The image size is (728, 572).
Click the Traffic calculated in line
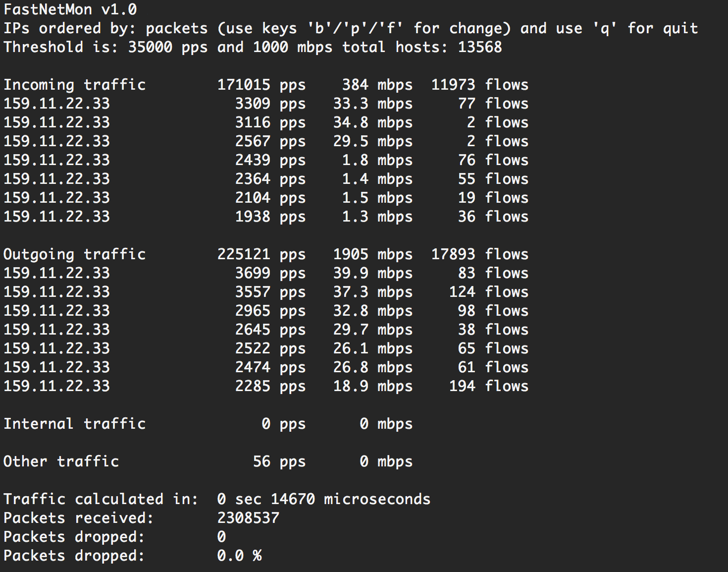tap(217, 499)
